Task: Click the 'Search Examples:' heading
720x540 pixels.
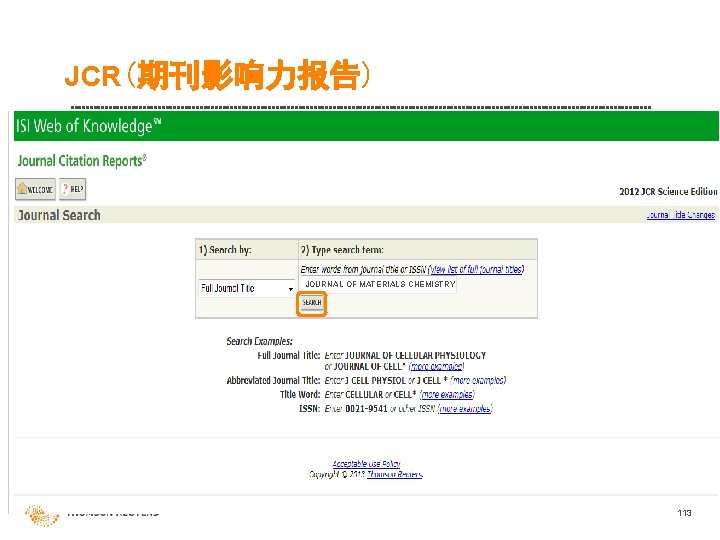Action: 259,341
